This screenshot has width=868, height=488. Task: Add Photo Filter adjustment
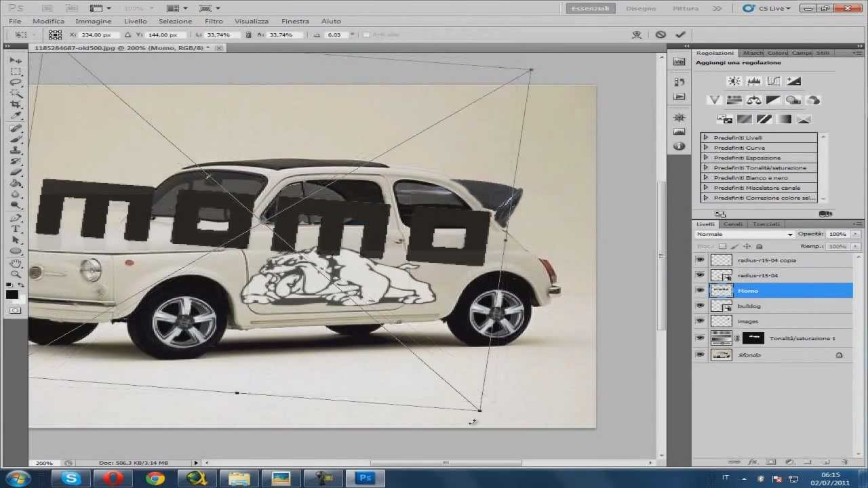coord(793,100)
